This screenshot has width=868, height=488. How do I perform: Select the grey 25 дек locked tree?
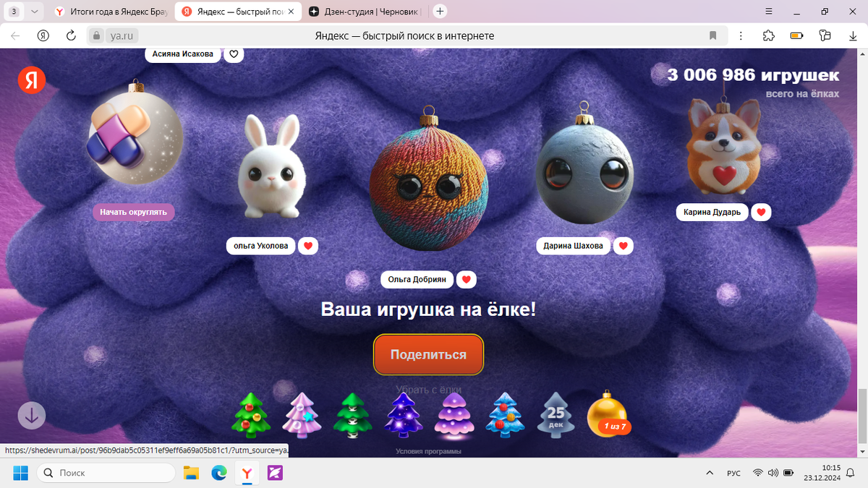[556, 415]
